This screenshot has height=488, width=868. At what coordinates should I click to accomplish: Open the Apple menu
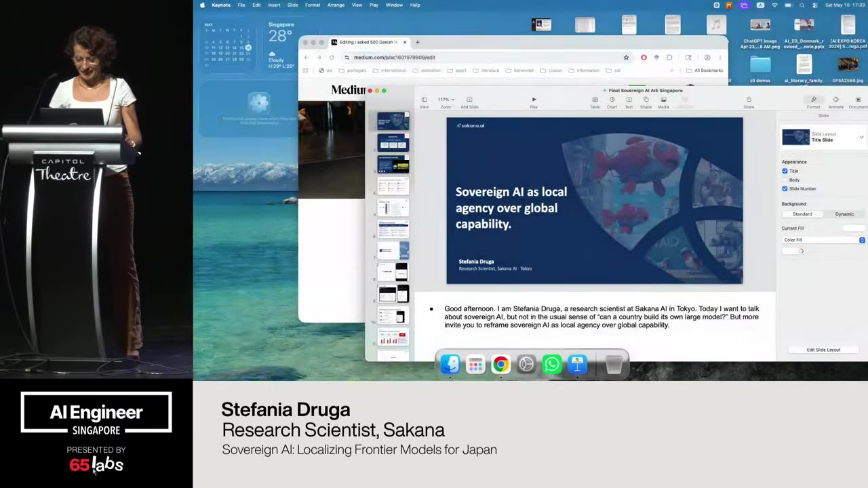point(202,5)
